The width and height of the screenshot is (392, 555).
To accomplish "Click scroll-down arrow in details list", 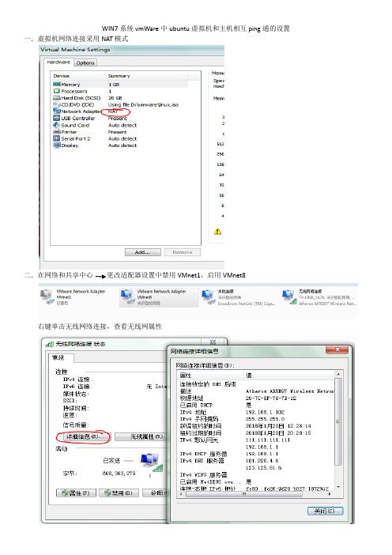I will [338, 488].
